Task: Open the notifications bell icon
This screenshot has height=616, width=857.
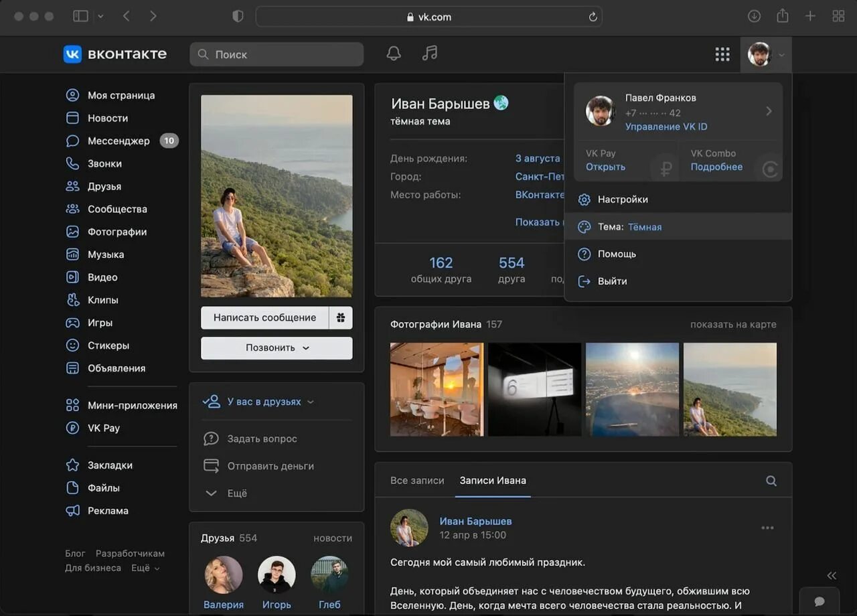Action: (394, 54)
